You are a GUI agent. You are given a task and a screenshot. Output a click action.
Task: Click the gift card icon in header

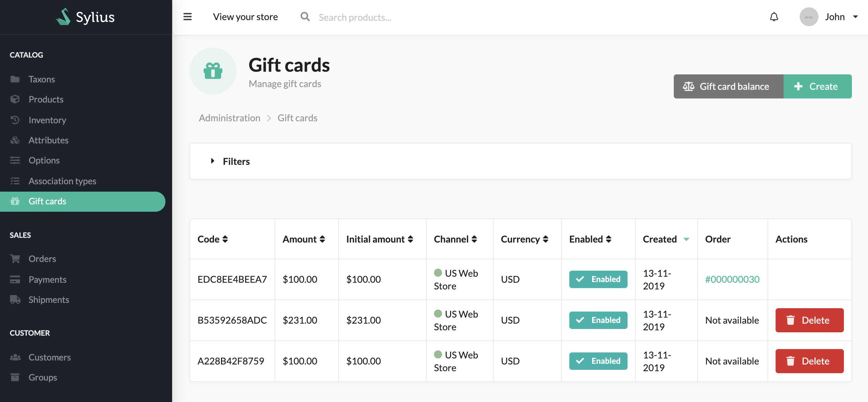click(213, 71)
